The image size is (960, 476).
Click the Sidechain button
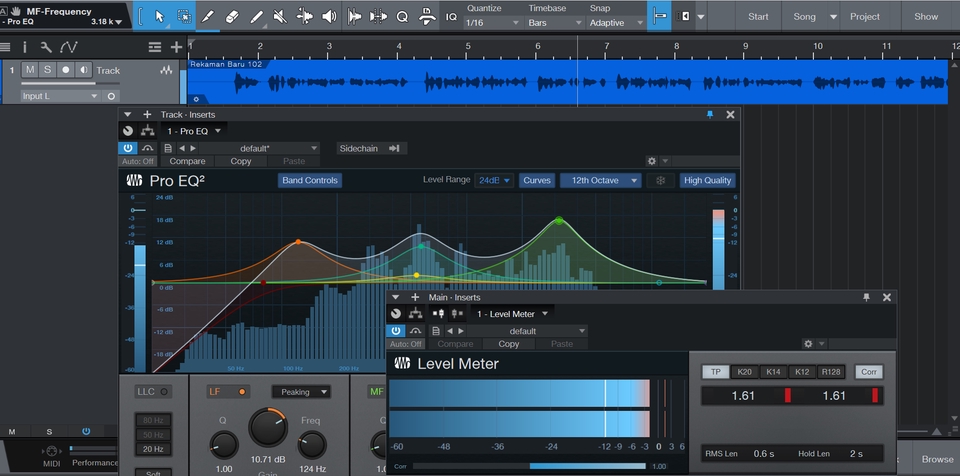tap(372, 148)
